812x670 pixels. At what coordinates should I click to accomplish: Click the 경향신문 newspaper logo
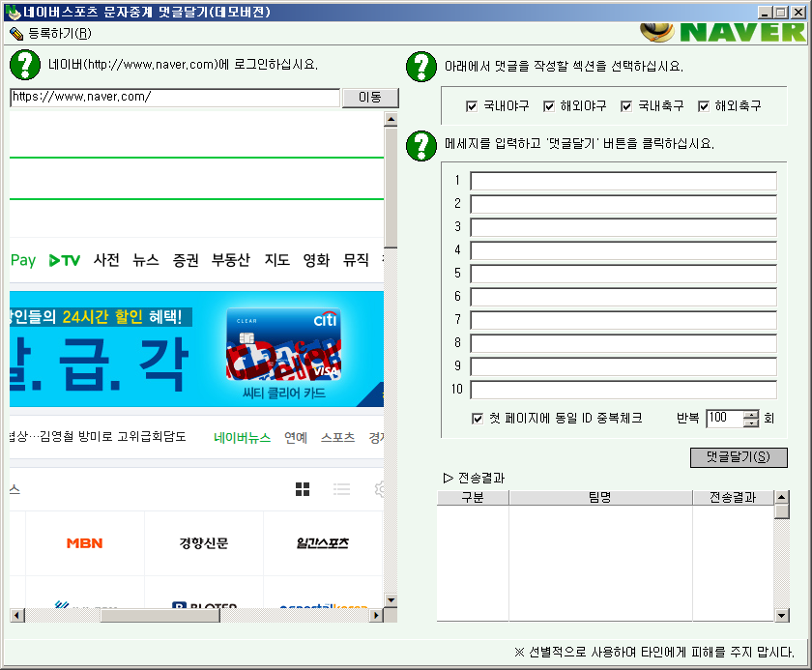[x=203, y=543]
